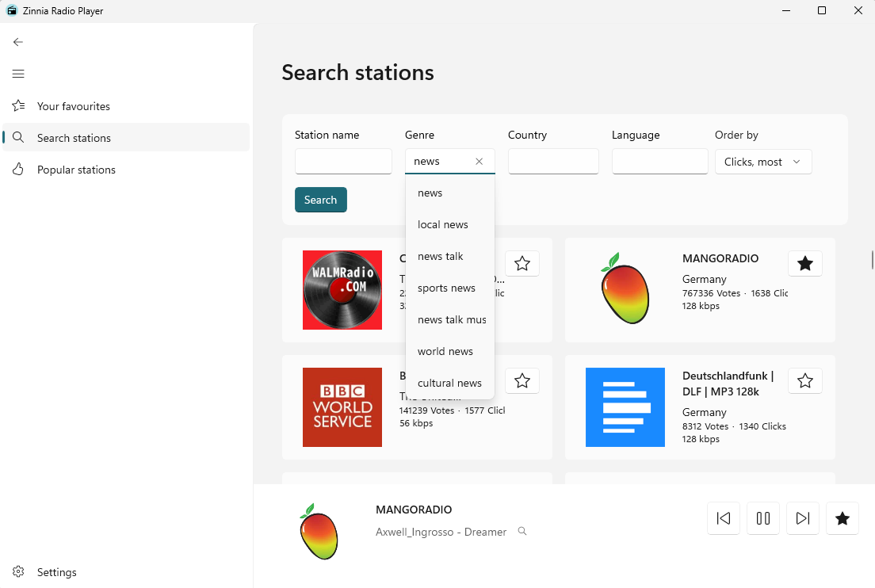Skip to the previous station
Viewport: 875px width, 588px height.
point(723,518)
